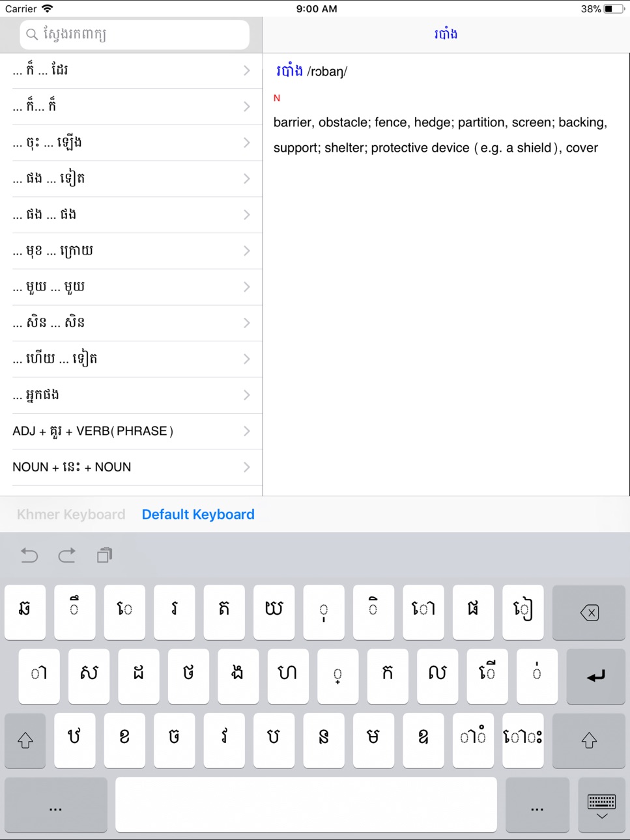The image size is (630, 840).
Task: Tap the paste clipboard icon
Action: (104, 555)
